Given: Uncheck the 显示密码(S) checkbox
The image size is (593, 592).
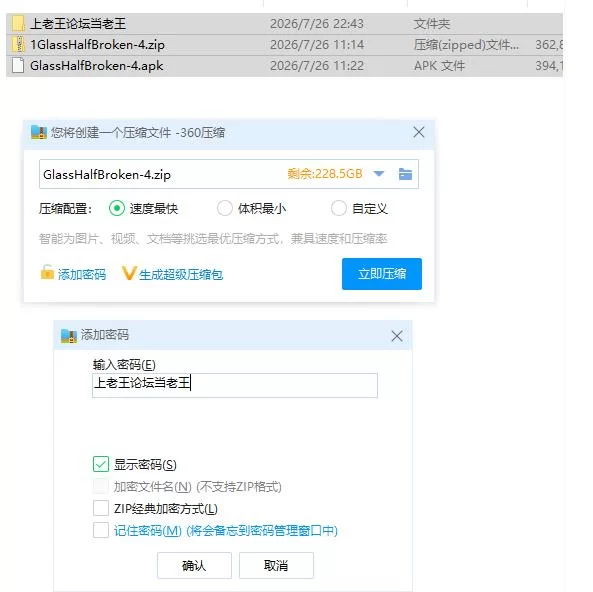Looking at the screenshot, I should point(101,464).
